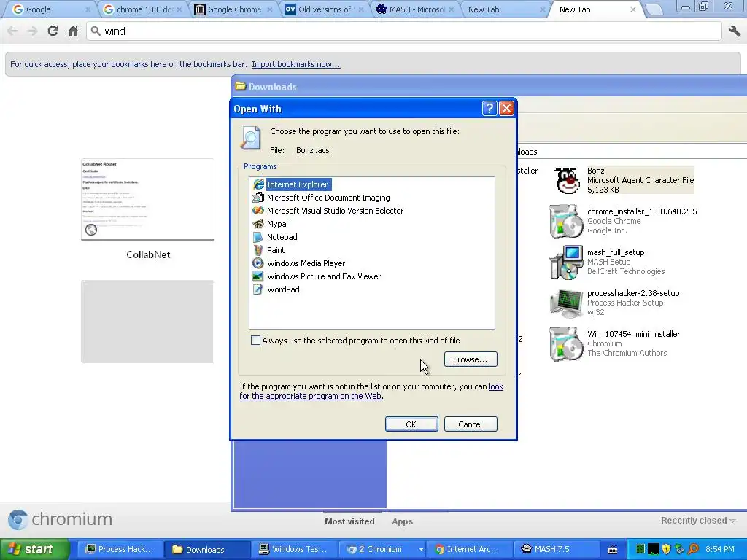The height and width of the screenshot is (560, 747).
Task: Select Paint in the Open With list
Action: 268,250
